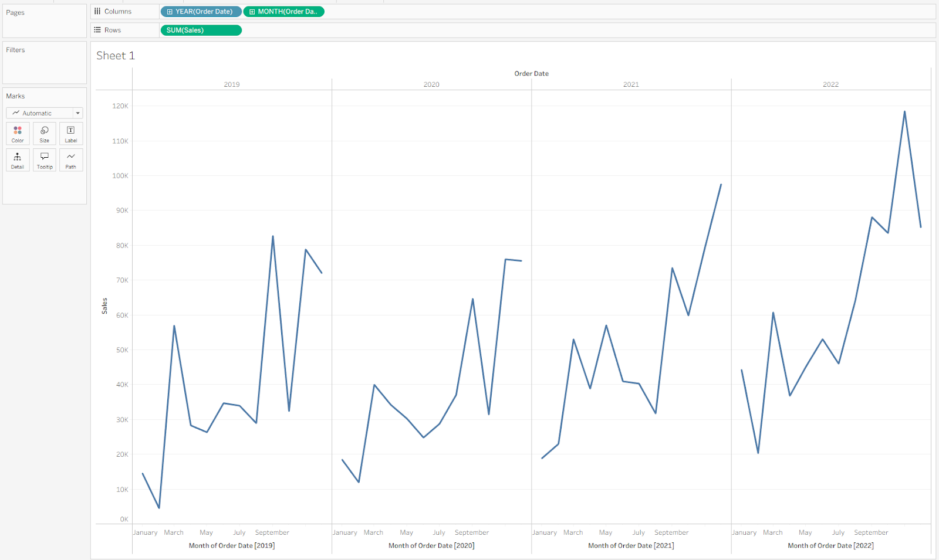Viewport: 939px width, 560px height.
Task: Click the May label under the 2020 pane
Action: tap(406, 532)
